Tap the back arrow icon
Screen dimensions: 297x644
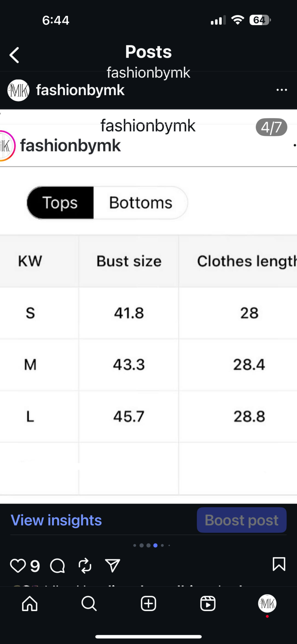[x=14, y=55]
